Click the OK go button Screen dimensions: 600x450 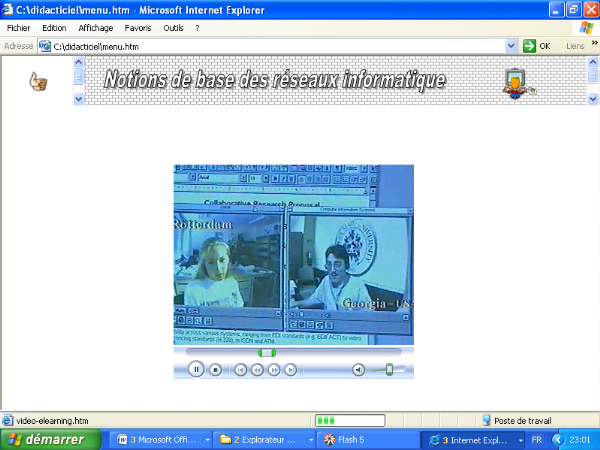point(537,46)
